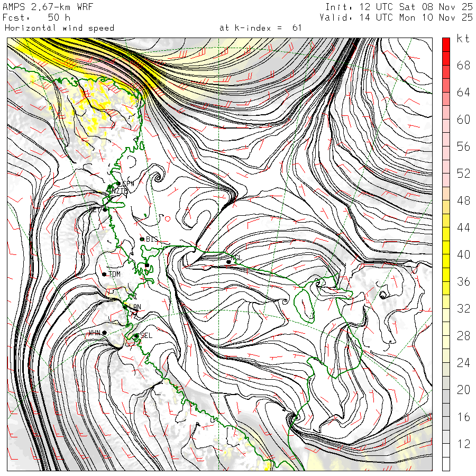Click the NZTB station label
This screenshot has height=476, width=476.
pos(118,191)
